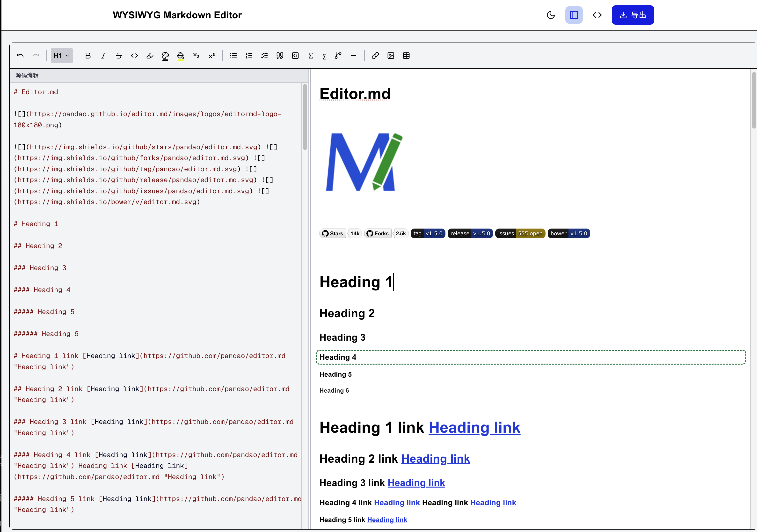Click the '# Editor.md' source line
757x532 pixels.
pyautogui.click(x=36, y=92)
